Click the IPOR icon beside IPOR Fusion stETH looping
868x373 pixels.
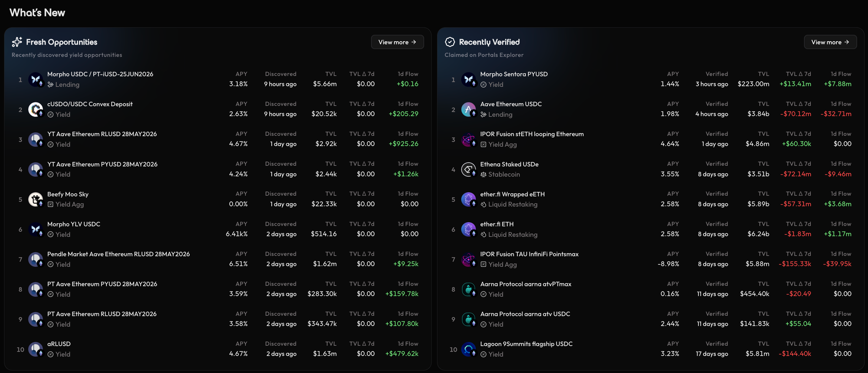468,139
